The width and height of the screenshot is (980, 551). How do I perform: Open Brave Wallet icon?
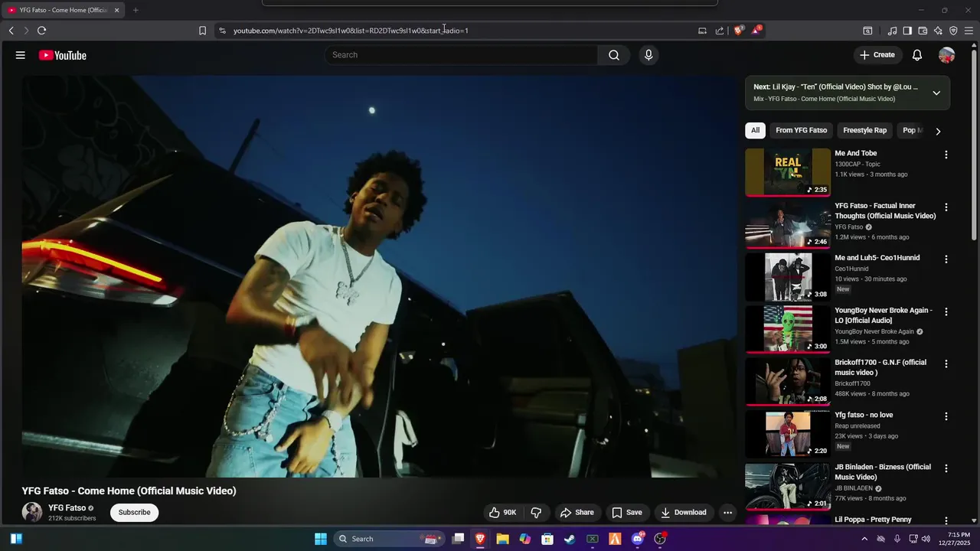point(923,31)
